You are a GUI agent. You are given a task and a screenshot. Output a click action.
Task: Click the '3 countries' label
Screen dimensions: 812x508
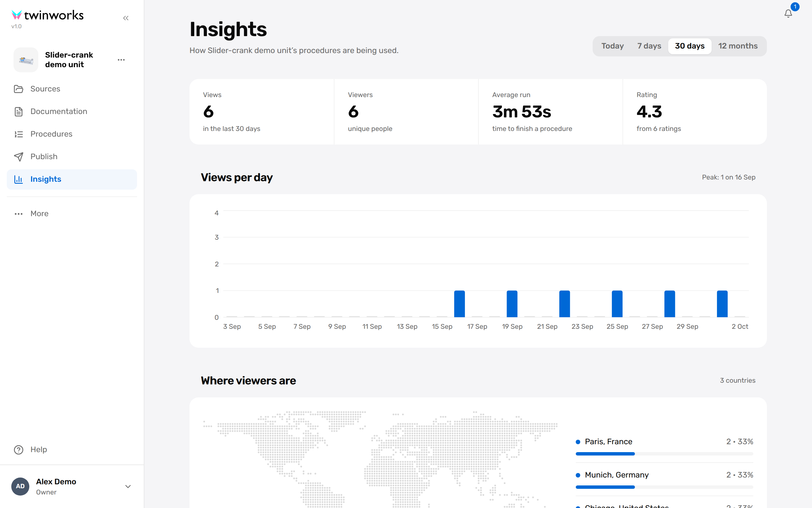738,380
